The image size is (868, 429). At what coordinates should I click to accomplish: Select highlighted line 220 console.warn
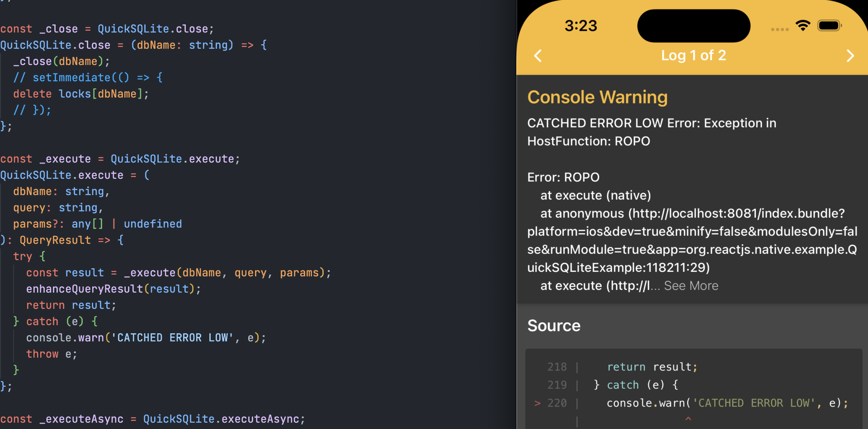[727, 403]
